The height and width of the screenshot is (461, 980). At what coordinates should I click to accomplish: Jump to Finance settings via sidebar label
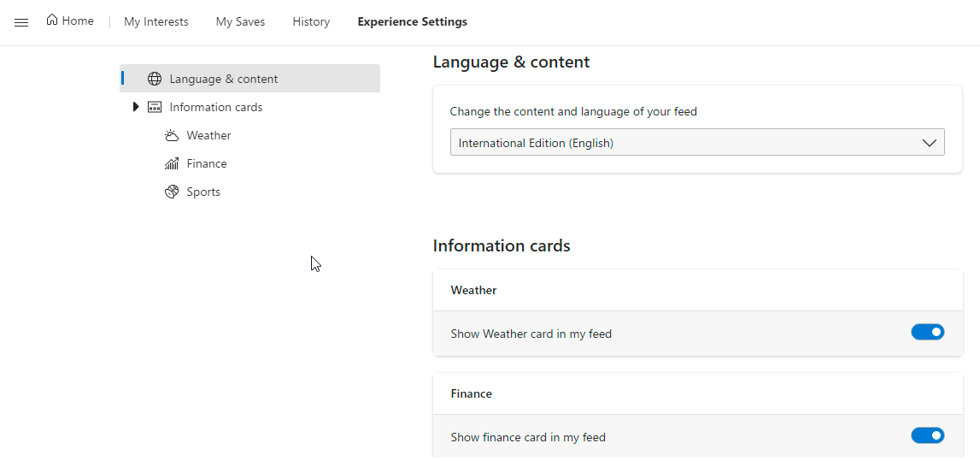pyautogui.click(x=207, y=163)
